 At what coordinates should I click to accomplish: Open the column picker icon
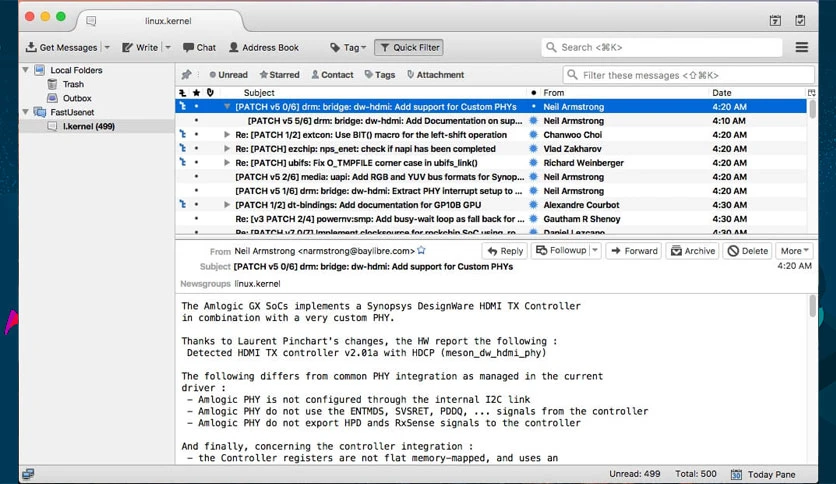811,93
